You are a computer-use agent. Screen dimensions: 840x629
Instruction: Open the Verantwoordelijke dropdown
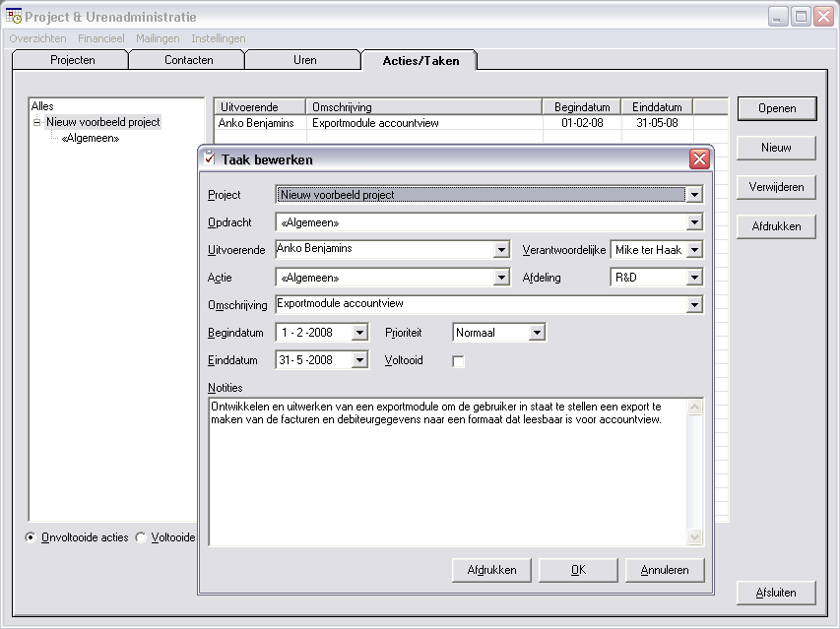tap(694, 249)
